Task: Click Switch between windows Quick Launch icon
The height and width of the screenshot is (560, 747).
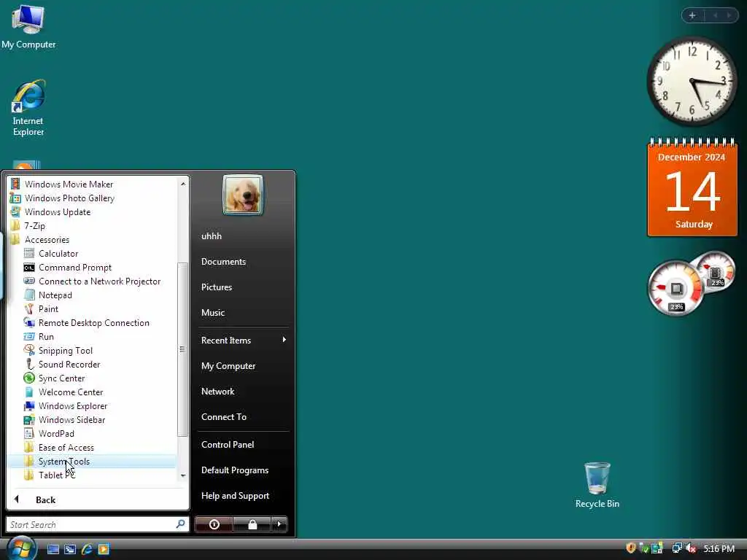Action: point(70,549)
